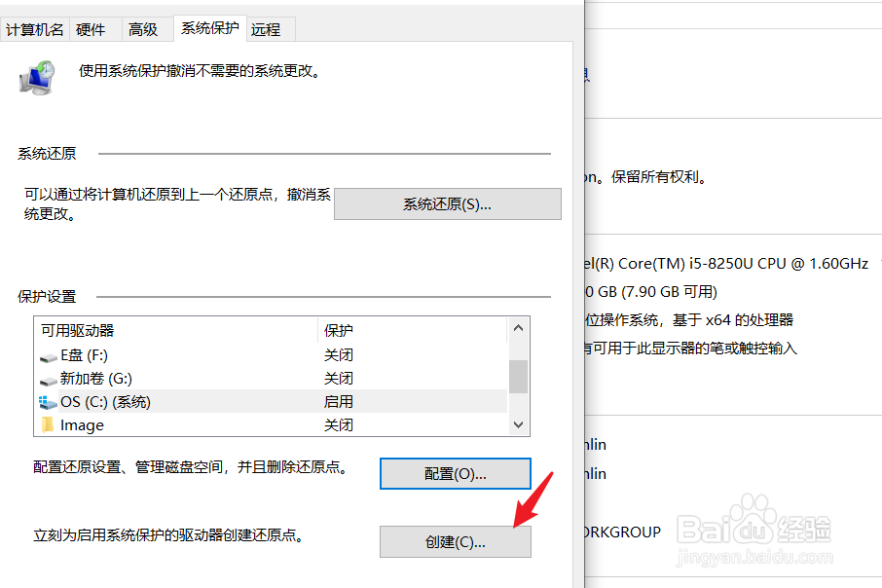
Task: Create a restore point with 创建(C) button
Action: click(455, 541)
